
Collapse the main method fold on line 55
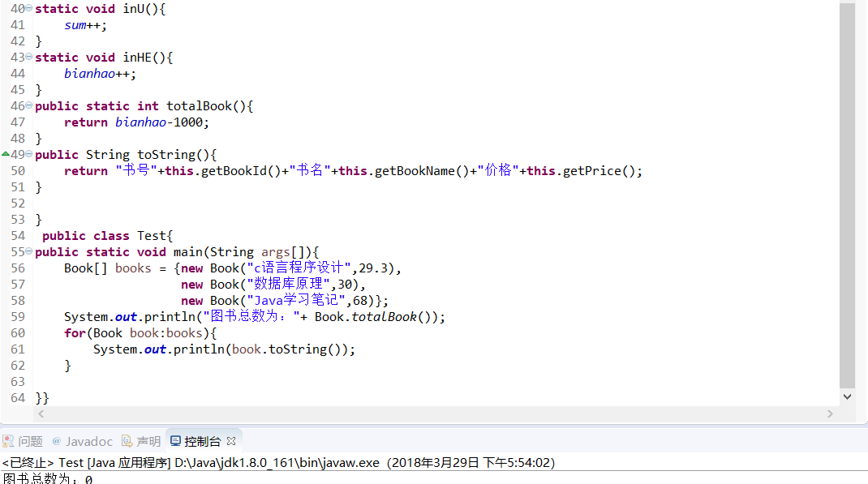[x=28, y=251]
